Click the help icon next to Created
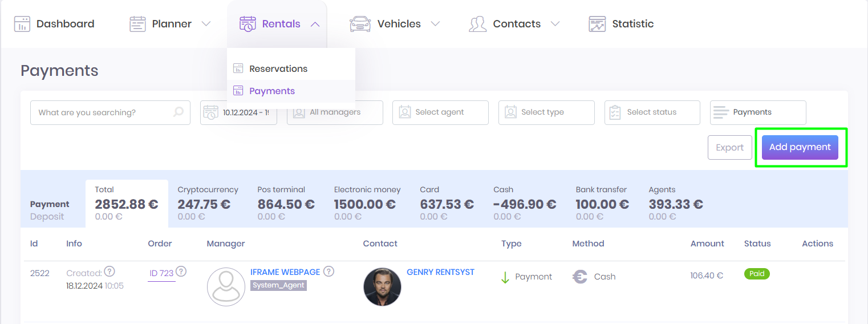The height and width of the screenshot is (324, 868). (x=109, y=272)
